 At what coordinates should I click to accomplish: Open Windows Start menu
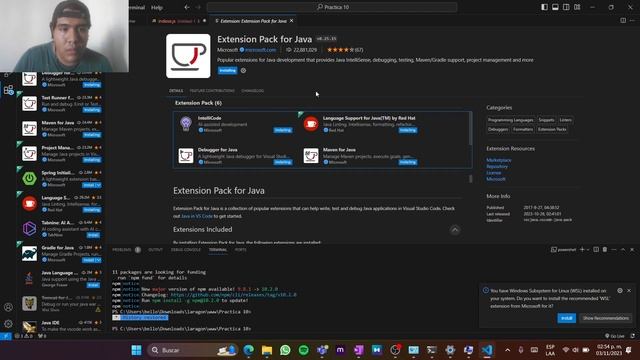[136, 350]
